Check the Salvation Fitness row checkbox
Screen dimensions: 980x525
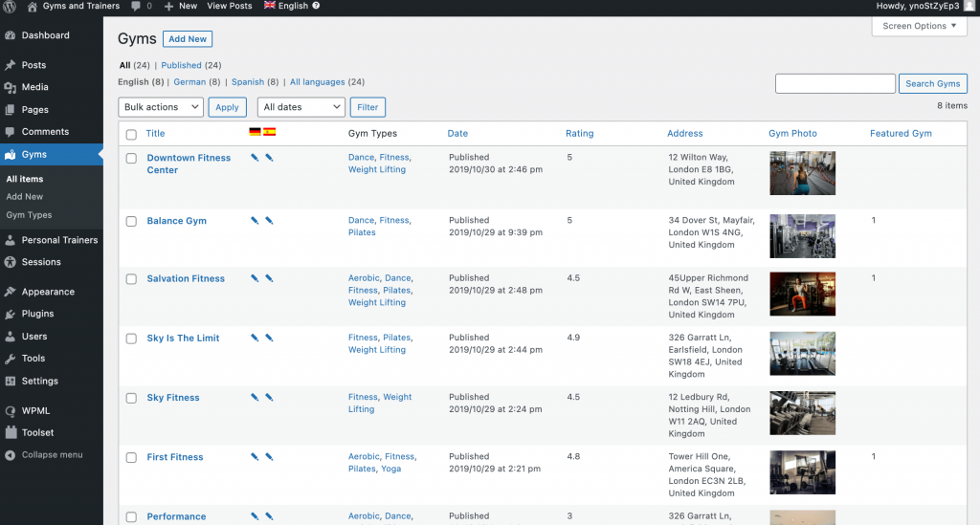(x=131, y=279)
